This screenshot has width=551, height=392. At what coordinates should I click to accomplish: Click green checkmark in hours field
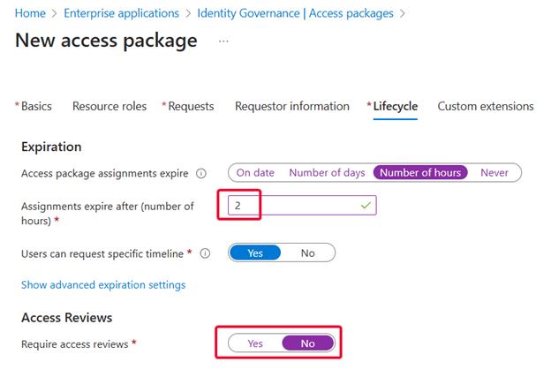click(366, 205)
